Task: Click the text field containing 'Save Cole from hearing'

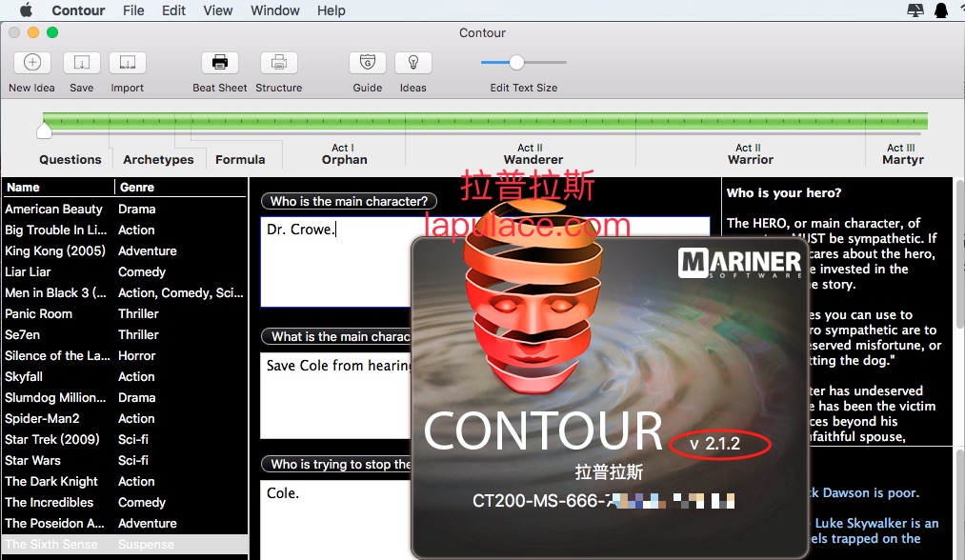Action: [336, 395]
